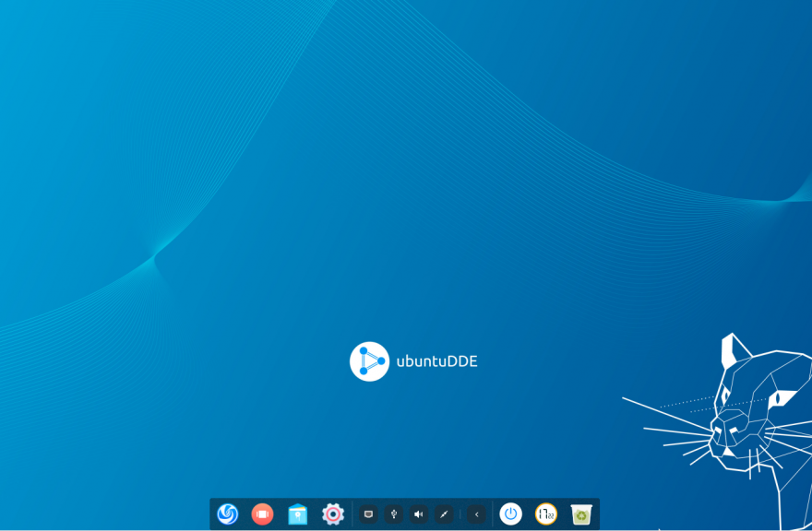This screenshot has width=812, height=531.
Task: Click the volume speaker tray icon
Action: 418,513
